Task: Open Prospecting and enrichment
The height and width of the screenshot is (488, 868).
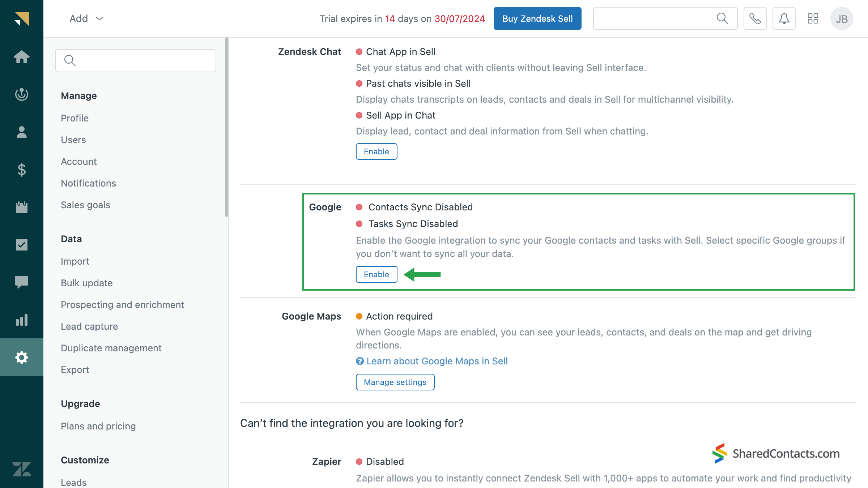Action: tap(123, 305)
